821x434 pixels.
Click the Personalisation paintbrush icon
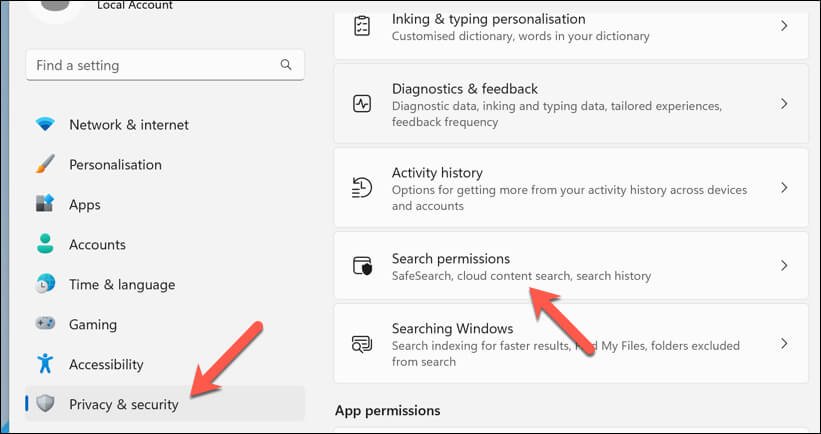[45, 165]
